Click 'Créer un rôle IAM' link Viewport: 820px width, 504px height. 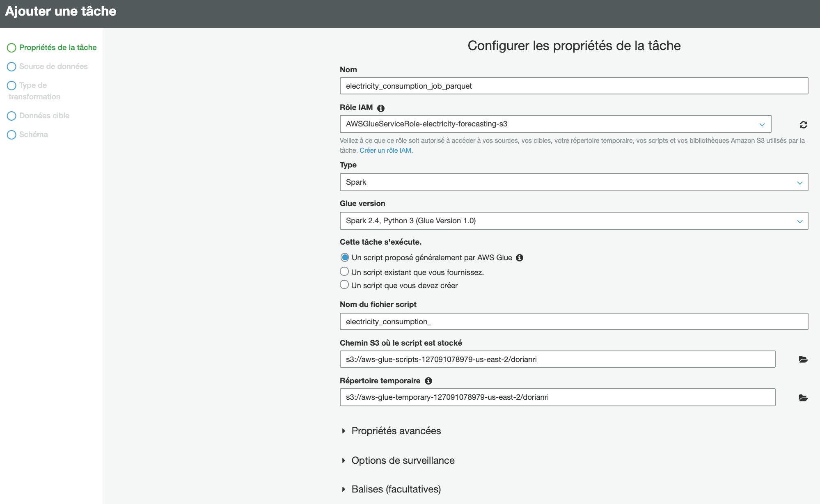[x=386, y=151]
